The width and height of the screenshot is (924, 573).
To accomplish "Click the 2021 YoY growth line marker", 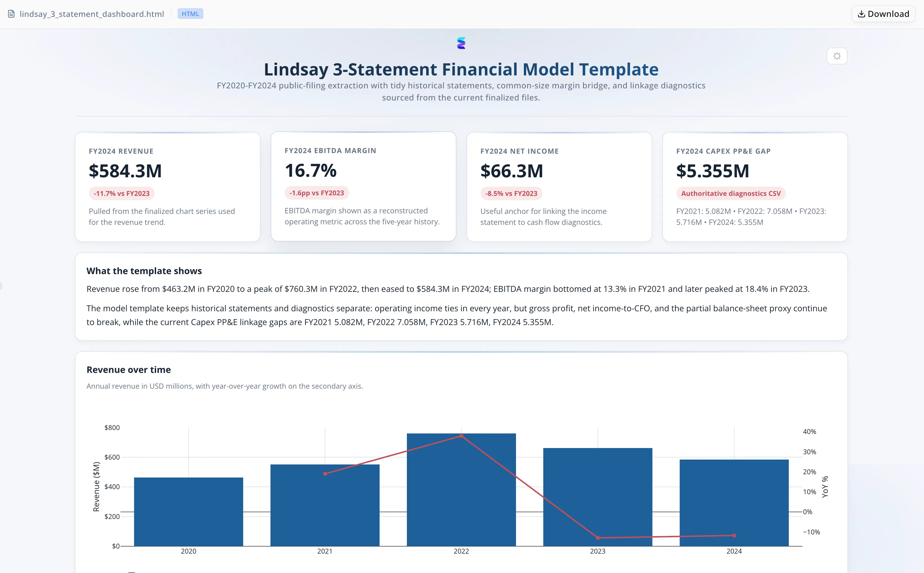I will point(325,474).
